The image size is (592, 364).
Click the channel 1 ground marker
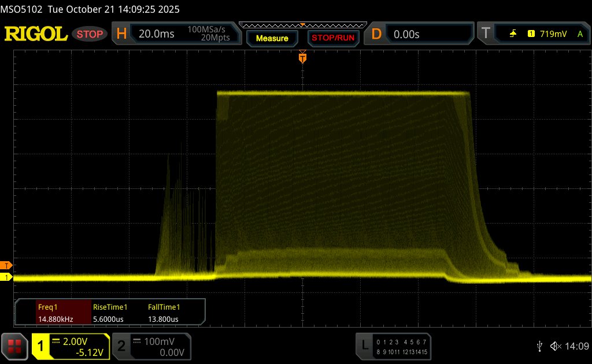tap(6, 278)
